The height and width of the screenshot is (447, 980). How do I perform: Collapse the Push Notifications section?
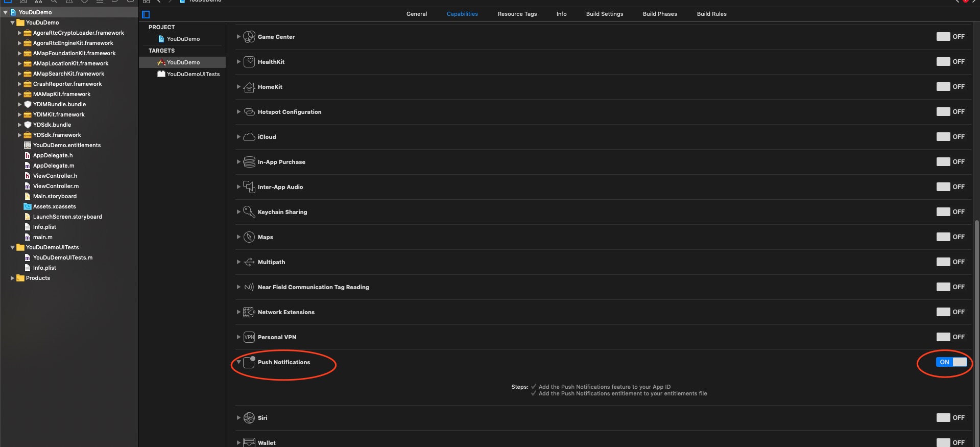point(238,362)
